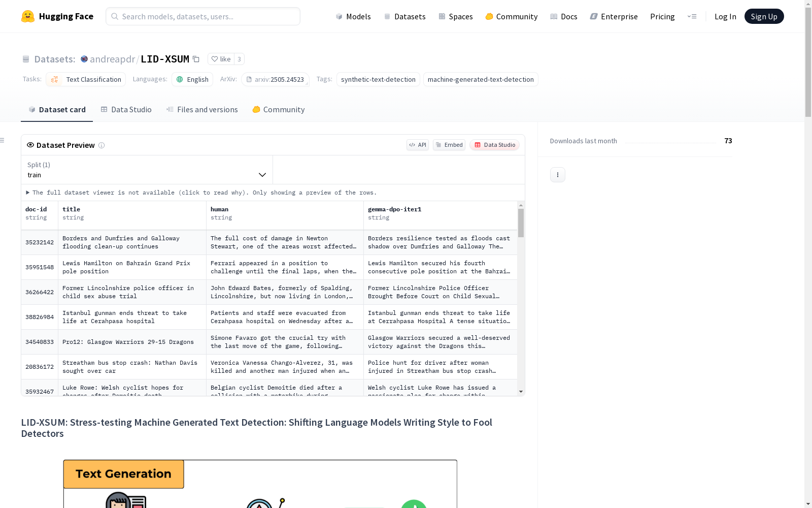
Task: Open Data Studio from the preview header
Action: [x=495, y=145]
